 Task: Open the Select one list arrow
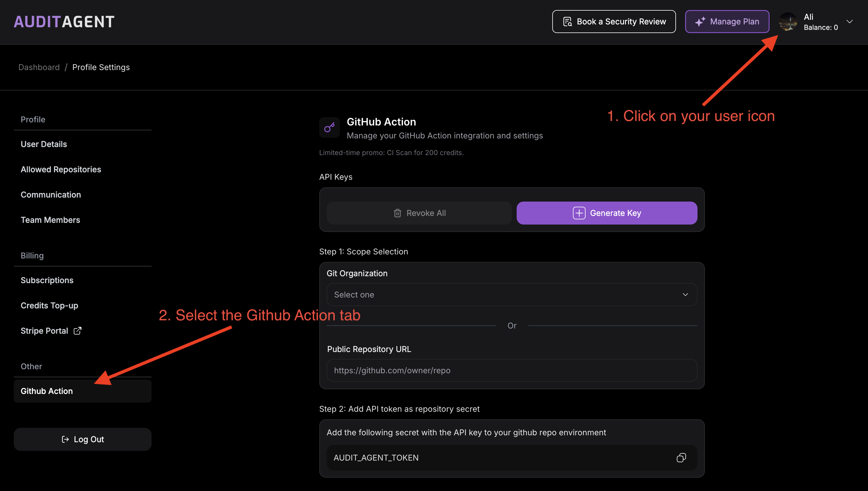click(x=685, y=294)
